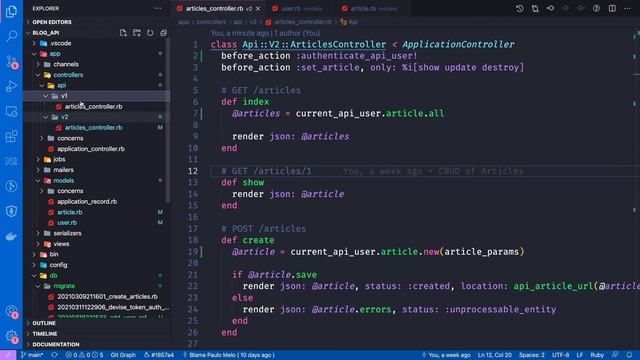The width and height of the screenshot is (640, 360).
Task: Click the main branch in status bar
Action: [32, 355]
